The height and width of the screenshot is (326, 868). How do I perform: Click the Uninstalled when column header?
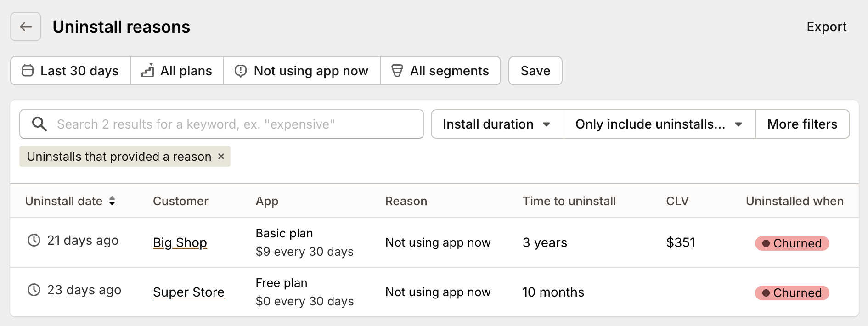(x=795, y=201)
